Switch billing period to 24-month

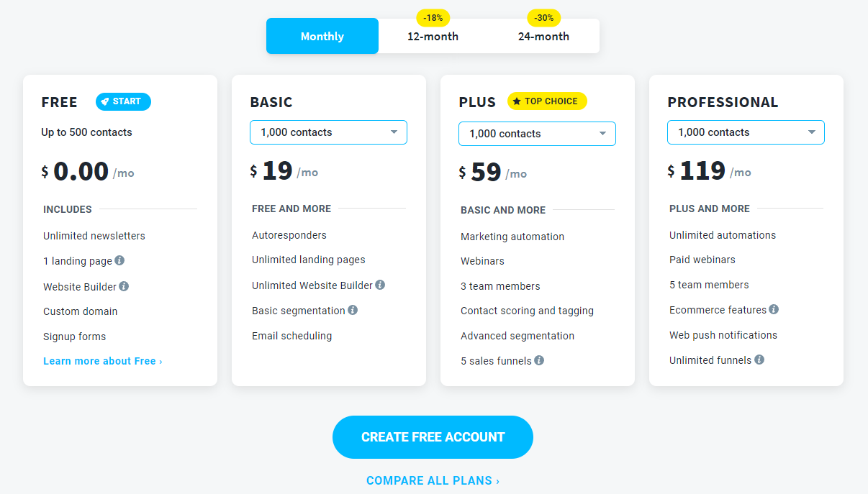(543, 37)
